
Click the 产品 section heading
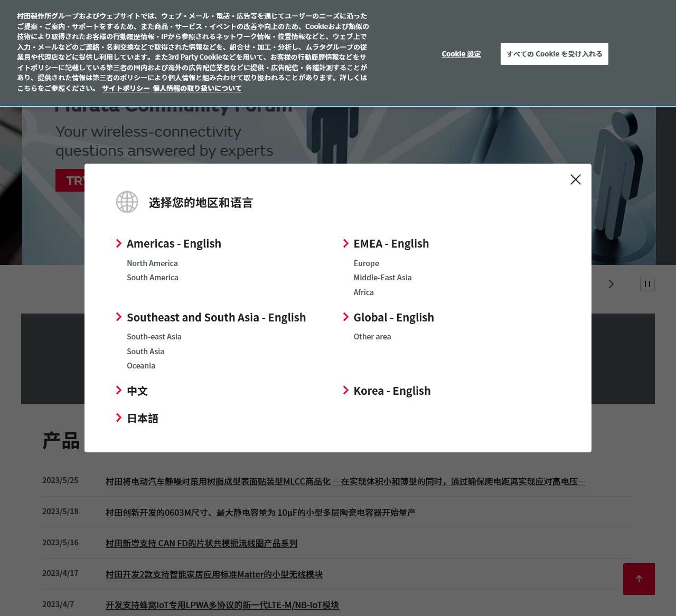[61, 441]
